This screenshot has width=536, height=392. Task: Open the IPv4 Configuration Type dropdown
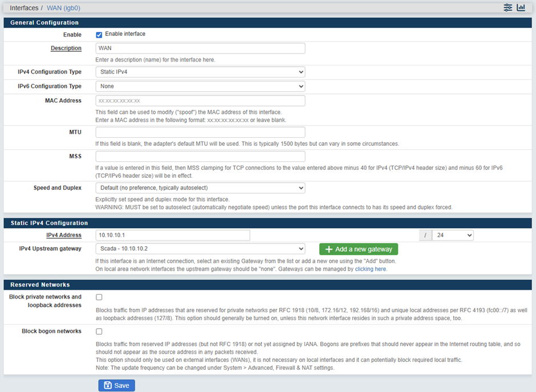click(x=200, y=72)
